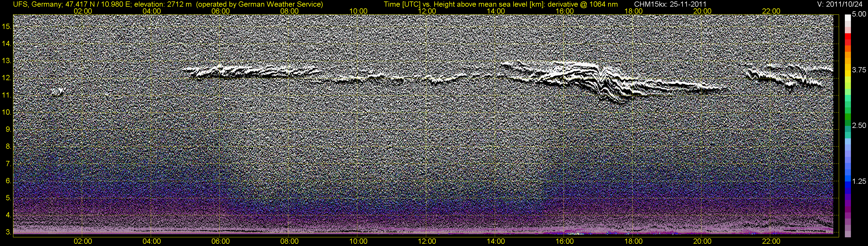This screenshot has height=246, width=868.
Task: Click the 9 km height axis label
Action: [8, 130]
